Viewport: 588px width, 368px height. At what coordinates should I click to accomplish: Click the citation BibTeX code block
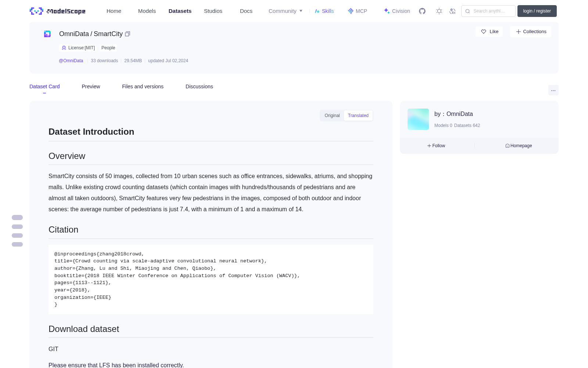pos(211,279)
